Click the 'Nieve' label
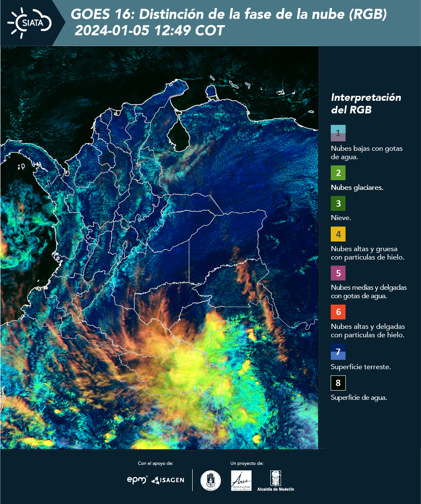 tap(341, 218)
